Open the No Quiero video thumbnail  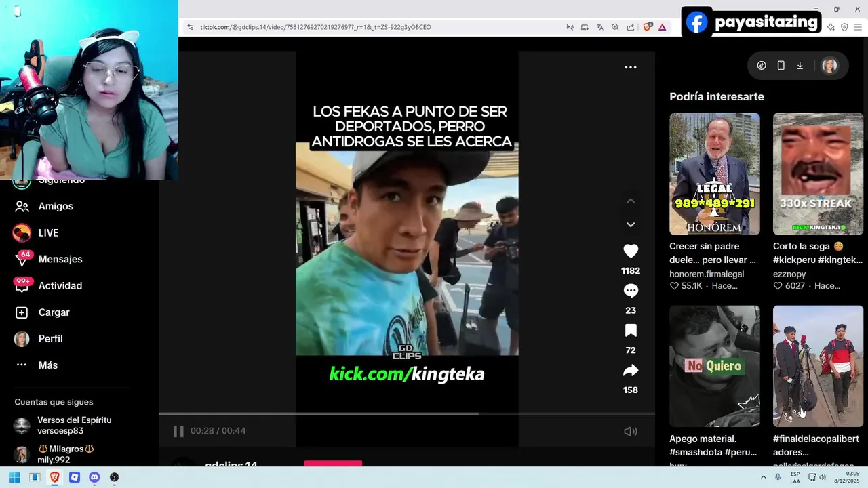coord(715,366)
